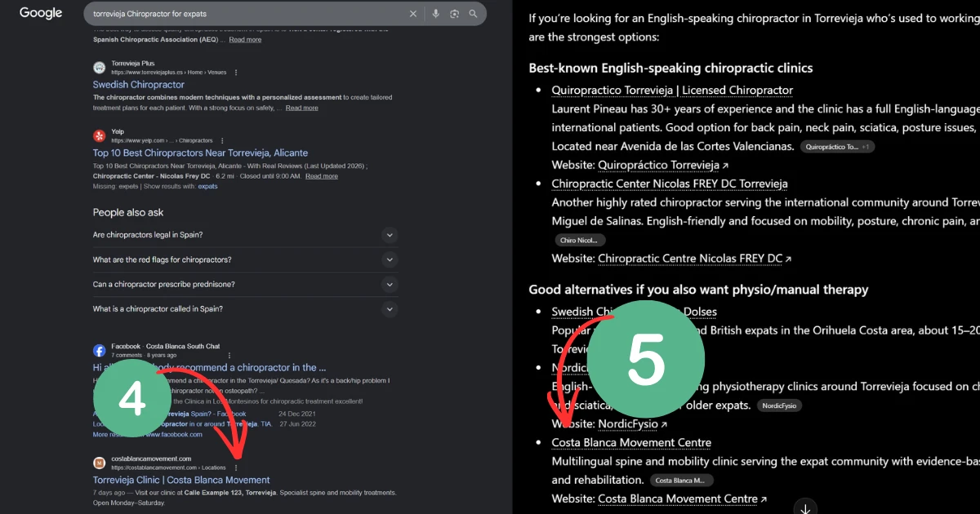Open Yelp result three-dot menu
This screenshot has width=980, height=514.
click(x=221, y=140)
